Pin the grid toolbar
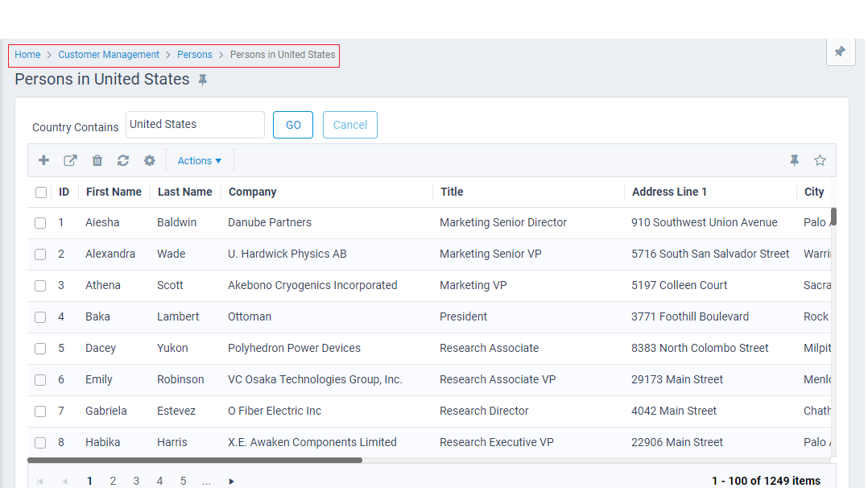 pyautogui.click(x=794, y=160)
